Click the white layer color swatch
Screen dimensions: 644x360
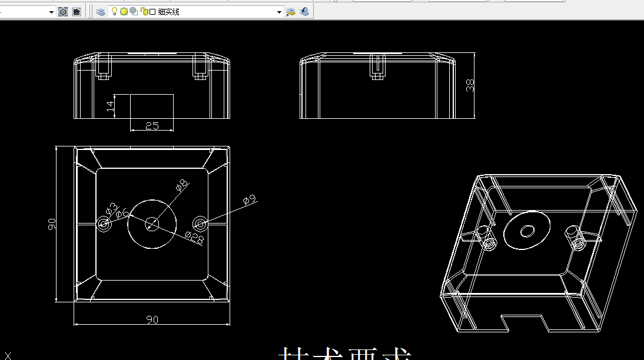tap(152, 12)
